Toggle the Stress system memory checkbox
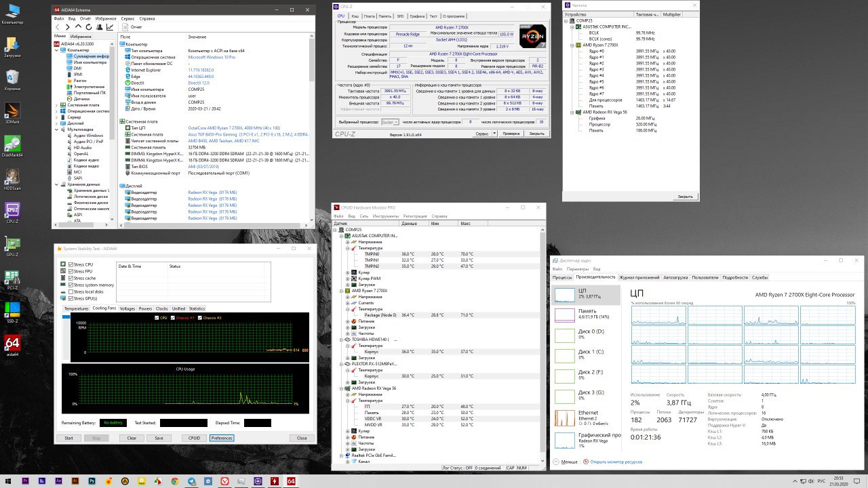 pos(71,285)
